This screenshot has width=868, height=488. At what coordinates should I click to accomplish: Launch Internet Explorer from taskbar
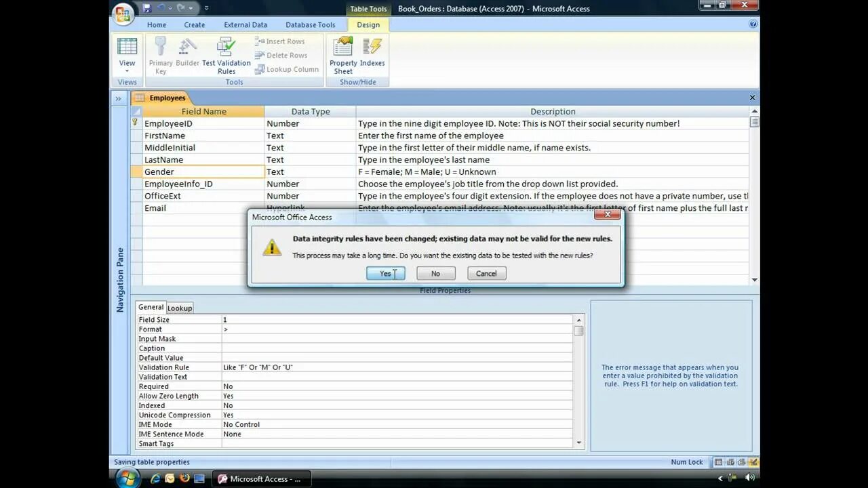pyautogui.click(x=155, y=479)
